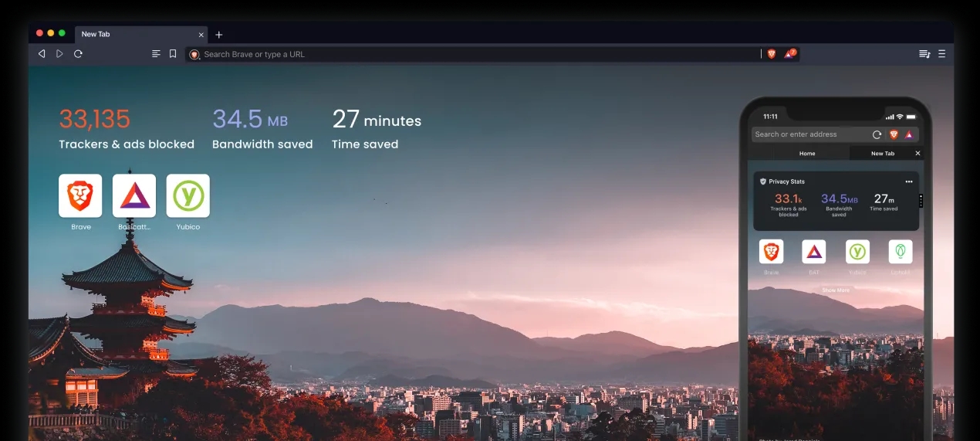Open the Basic Attention Token shortcut tile
This screenshot has height=441, width=980.
[x=134, y=195]
